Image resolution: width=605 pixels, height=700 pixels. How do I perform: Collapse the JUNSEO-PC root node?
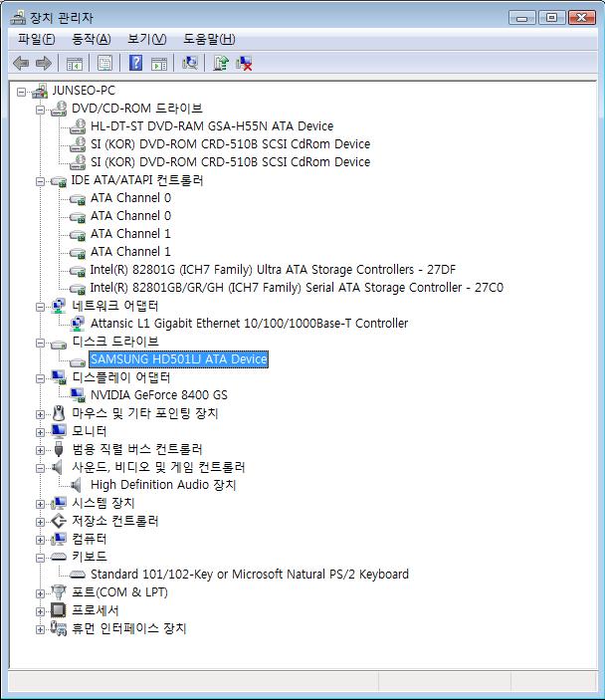21,92
